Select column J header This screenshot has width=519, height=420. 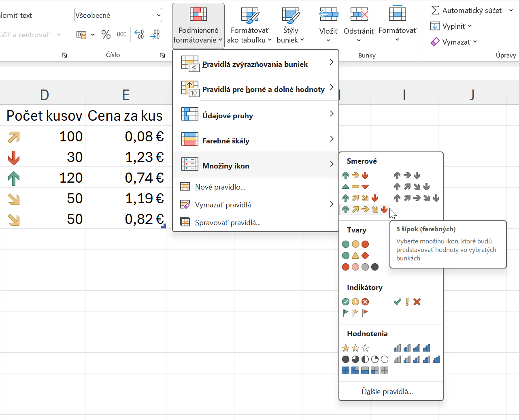(x=472, y=95)
